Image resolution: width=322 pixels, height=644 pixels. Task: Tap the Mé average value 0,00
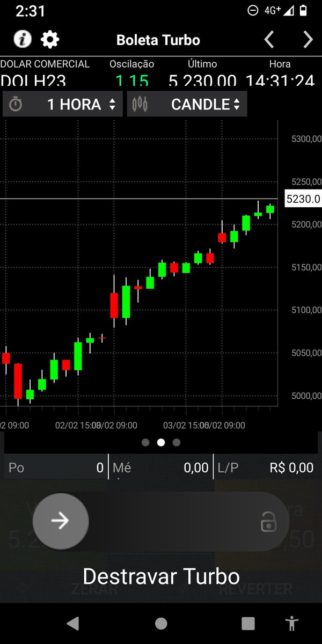click(196, 468)
